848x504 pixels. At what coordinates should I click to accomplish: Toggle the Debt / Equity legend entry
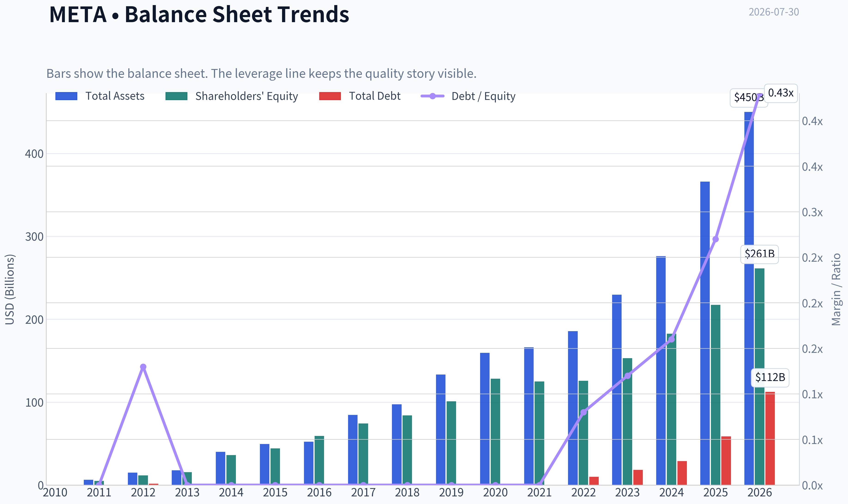[468, 96]
